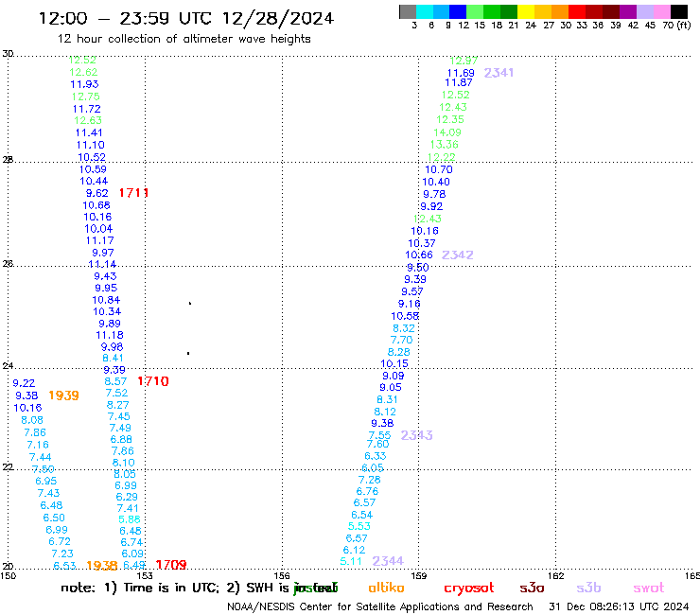Click the cyan value 5.88
The height and width of the screenshot is (615, 700).
[x=130, y=519]
